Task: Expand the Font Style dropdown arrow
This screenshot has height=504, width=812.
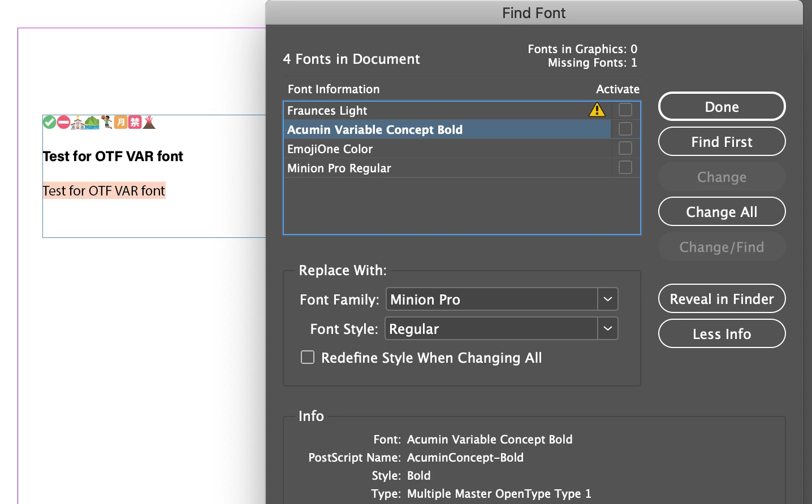Action: coord(608,328)
